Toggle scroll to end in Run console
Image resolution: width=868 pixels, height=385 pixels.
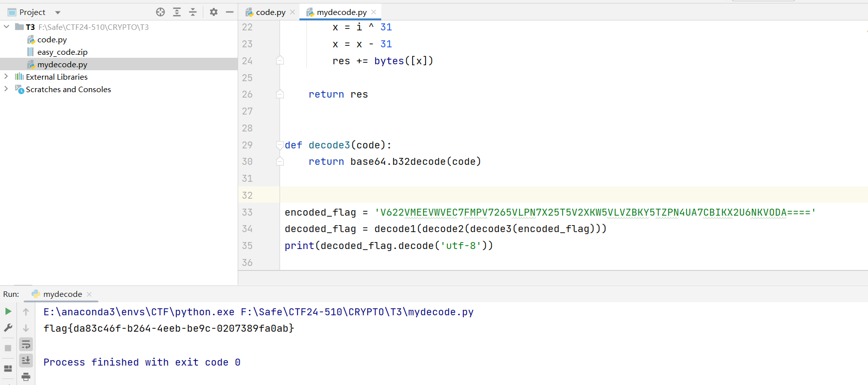click(x=26, y=360)
